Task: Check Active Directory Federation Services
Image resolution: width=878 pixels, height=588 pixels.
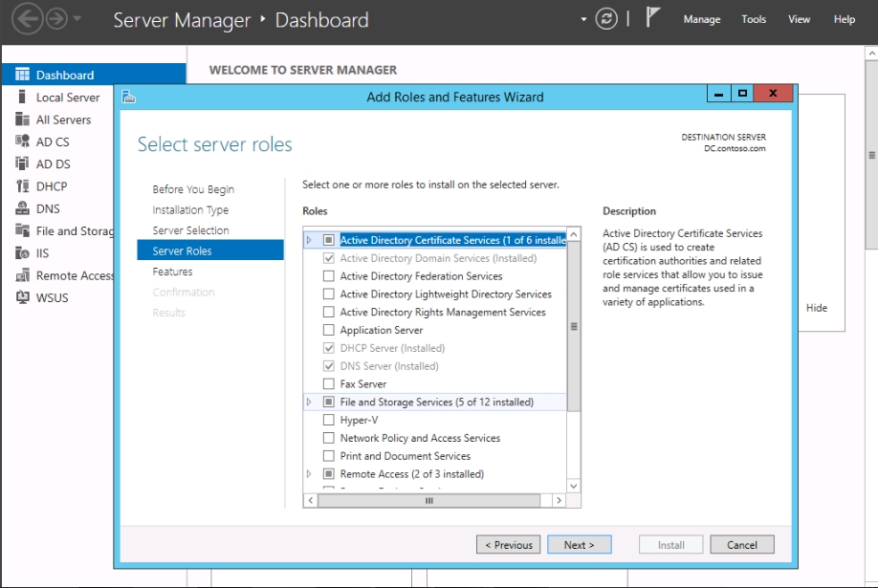Action: click(x=329, y=276)
